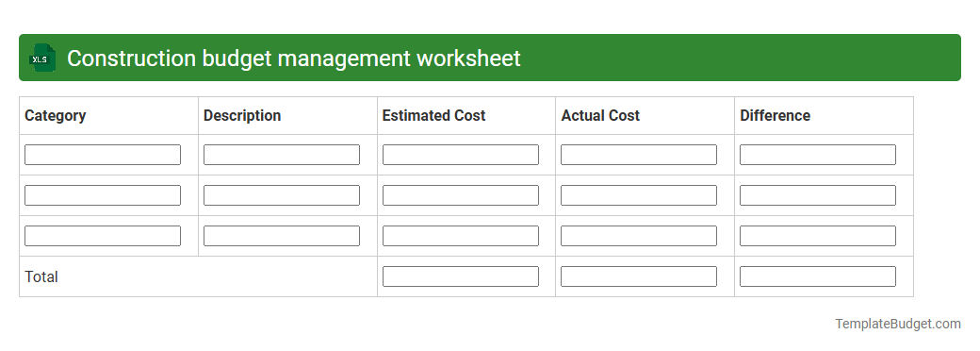Focus the first row Category input

[103, 155]
